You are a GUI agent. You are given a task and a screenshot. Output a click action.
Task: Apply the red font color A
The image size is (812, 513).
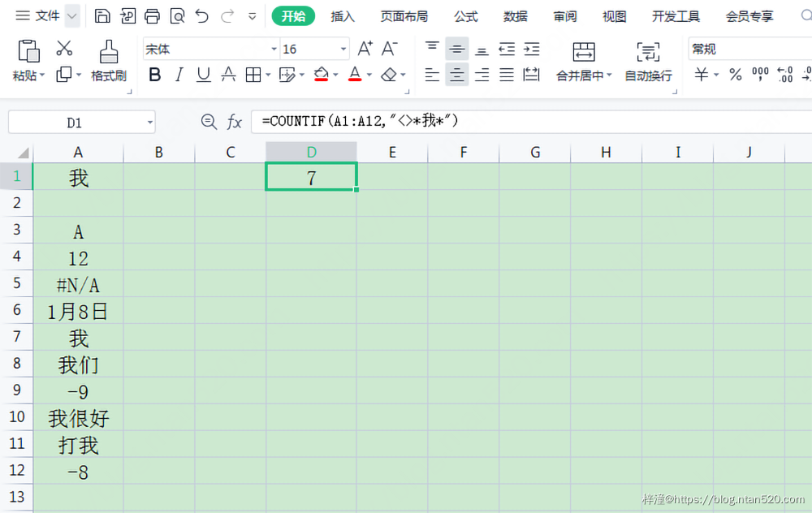(355, 75)
